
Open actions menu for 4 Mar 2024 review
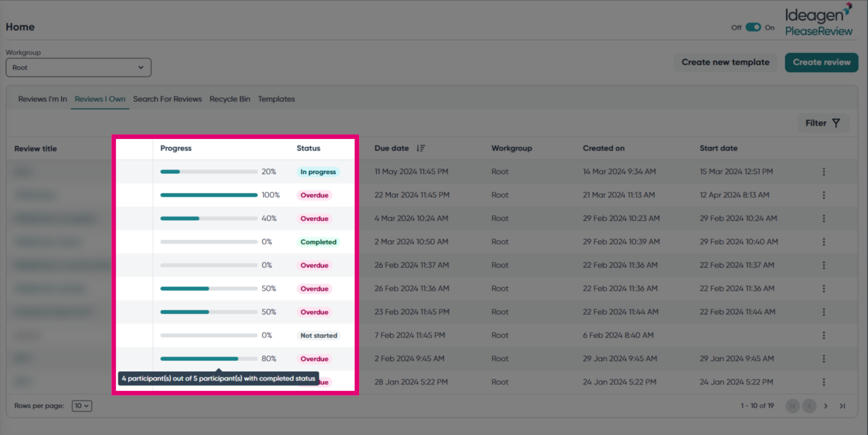click(824, 218)
